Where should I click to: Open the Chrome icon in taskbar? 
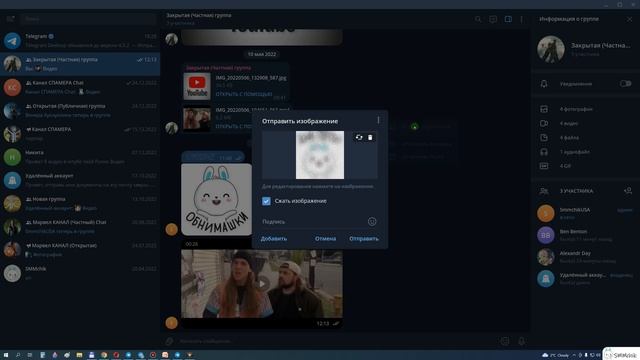104,355
